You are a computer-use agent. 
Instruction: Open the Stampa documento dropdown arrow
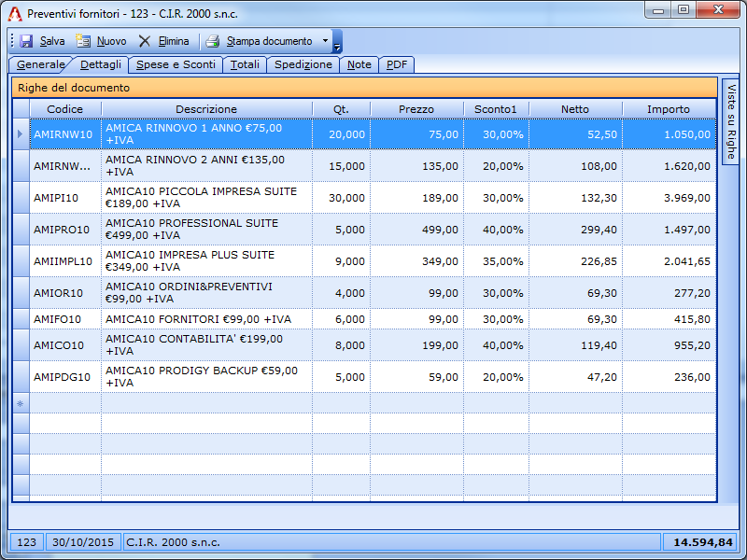click(325, 40)
